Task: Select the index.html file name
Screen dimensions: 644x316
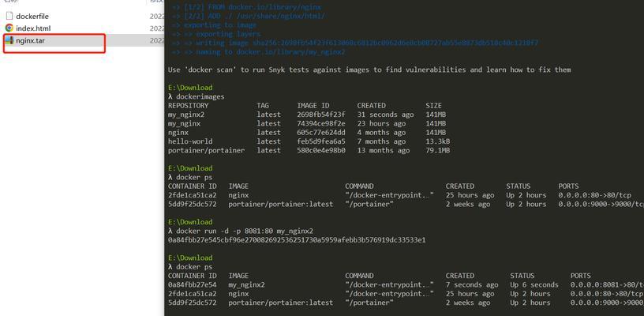Action: point(33,28)
